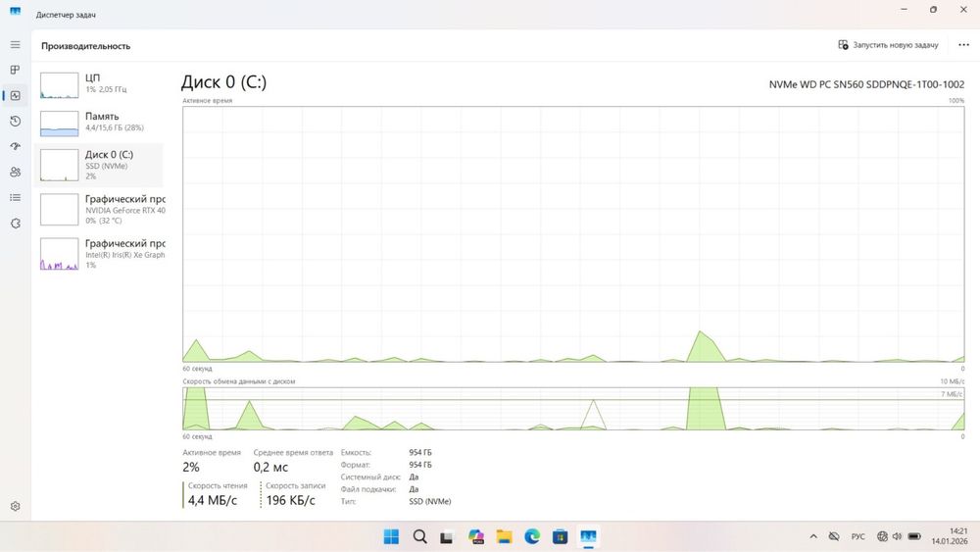This screenshot has width=980, height=552.
Task: Open File Explorer from taskbar
Action: pyautogui.click(x=505, y=536)
